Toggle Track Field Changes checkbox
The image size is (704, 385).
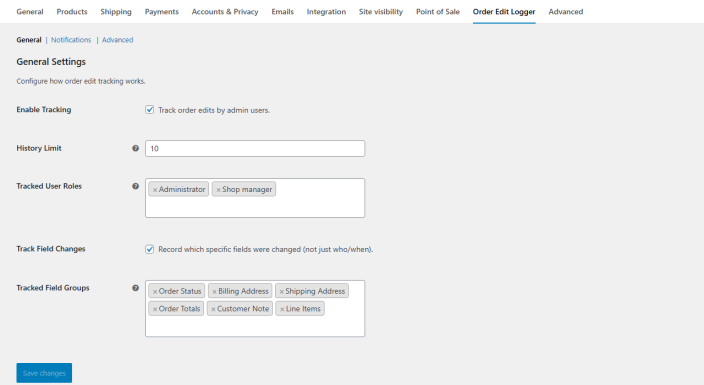pos(150,249)
